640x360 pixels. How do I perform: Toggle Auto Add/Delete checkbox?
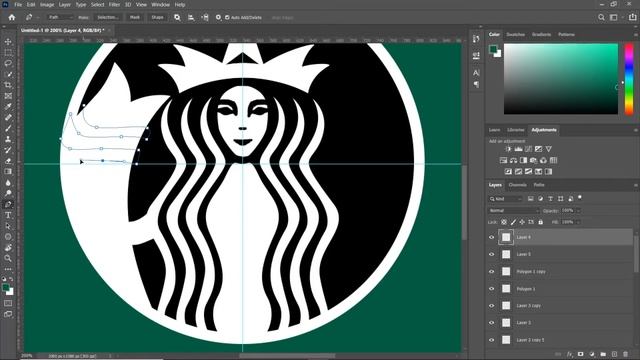(227, 18)
